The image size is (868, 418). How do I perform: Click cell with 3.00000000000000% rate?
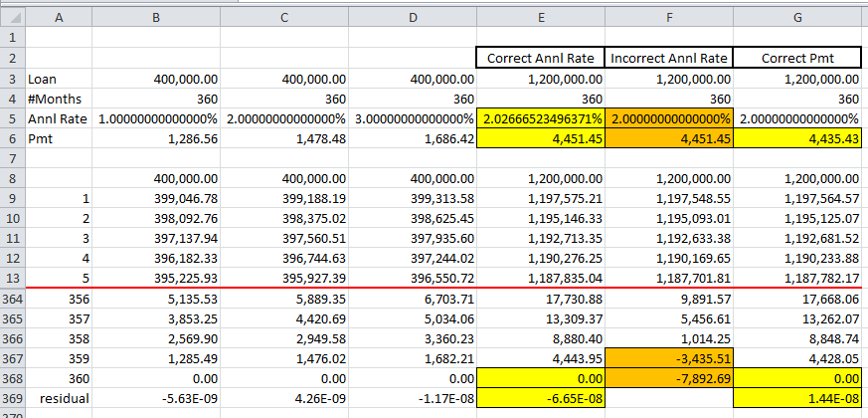coord(413,118)
